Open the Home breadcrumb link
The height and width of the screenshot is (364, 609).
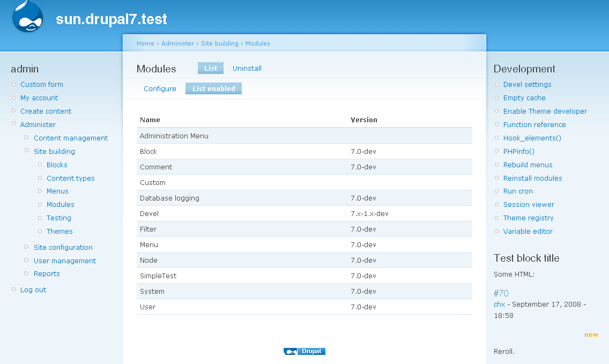coord(145,43)
